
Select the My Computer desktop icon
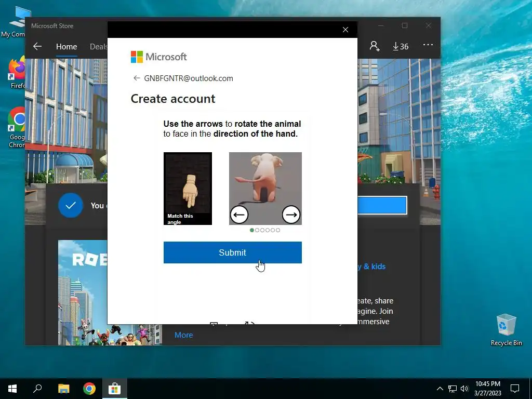coord(14,22)
